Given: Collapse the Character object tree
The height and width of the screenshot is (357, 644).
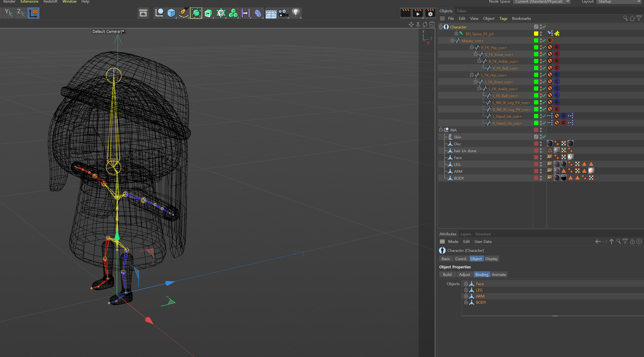Looking at the screenshot, I should (x=441, y=27).
